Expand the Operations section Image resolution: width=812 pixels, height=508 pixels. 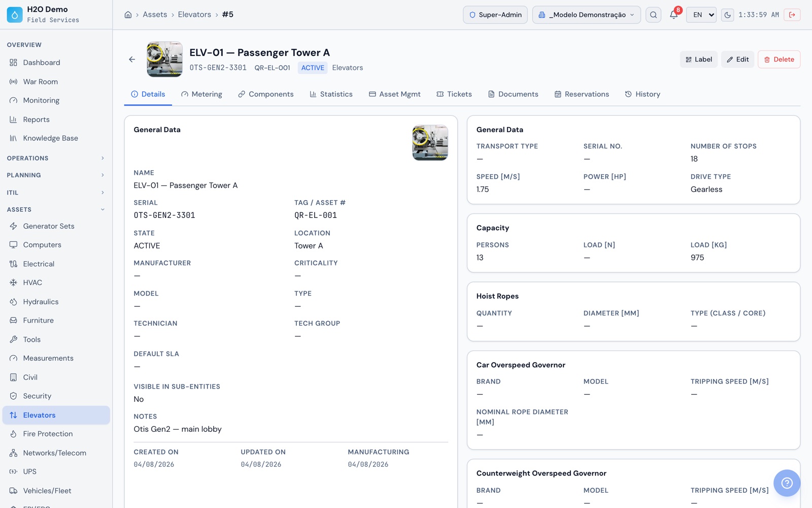click(56, 158)
